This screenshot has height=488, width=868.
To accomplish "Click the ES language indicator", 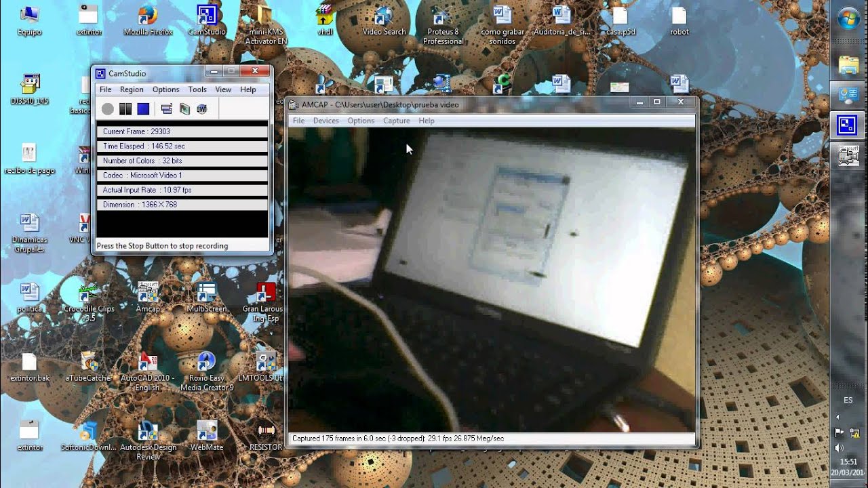I will click(848, 401).
